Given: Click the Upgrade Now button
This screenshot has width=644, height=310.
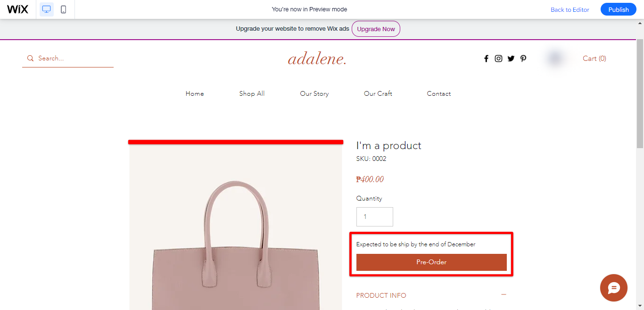Looking at the screenshot, I should (376, 29).
